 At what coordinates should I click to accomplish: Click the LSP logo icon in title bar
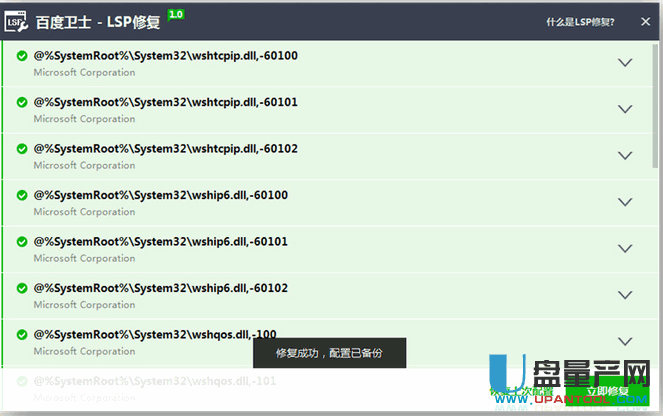click(x=17, y=20)
